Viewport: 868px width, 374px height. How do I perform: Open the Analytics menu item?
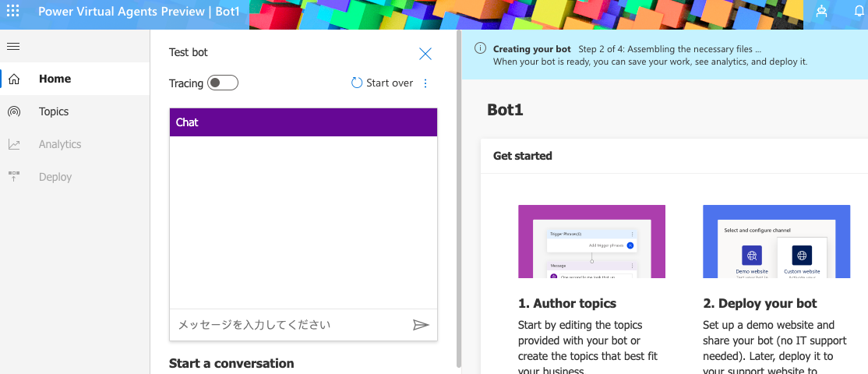[75, 144]
